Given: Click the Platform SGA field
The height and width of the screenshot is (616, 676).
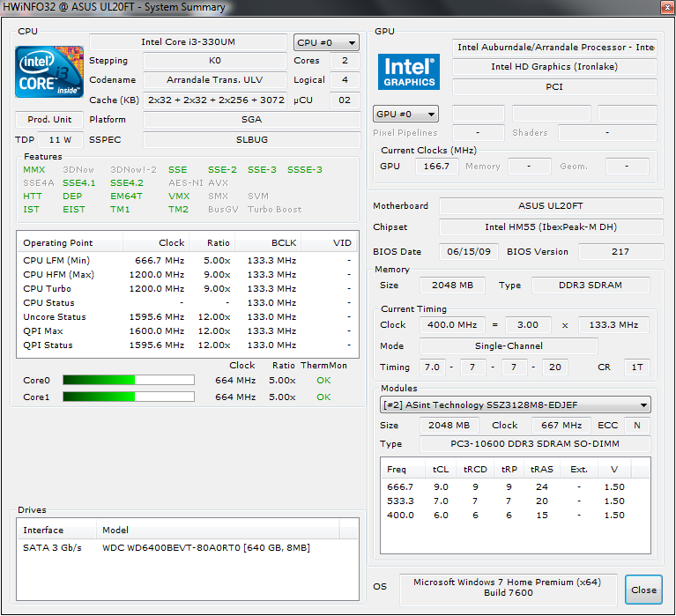Looking at the screenshot, I should click(252, 119).
